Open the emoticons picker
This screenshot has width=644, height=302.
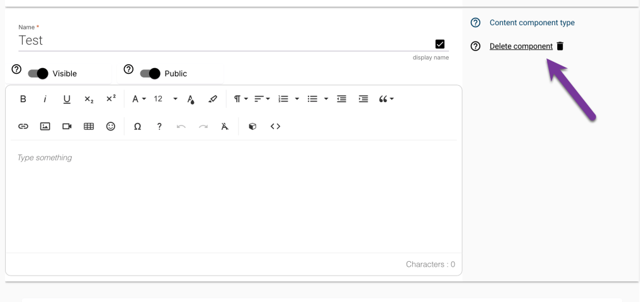pos(111,126)
